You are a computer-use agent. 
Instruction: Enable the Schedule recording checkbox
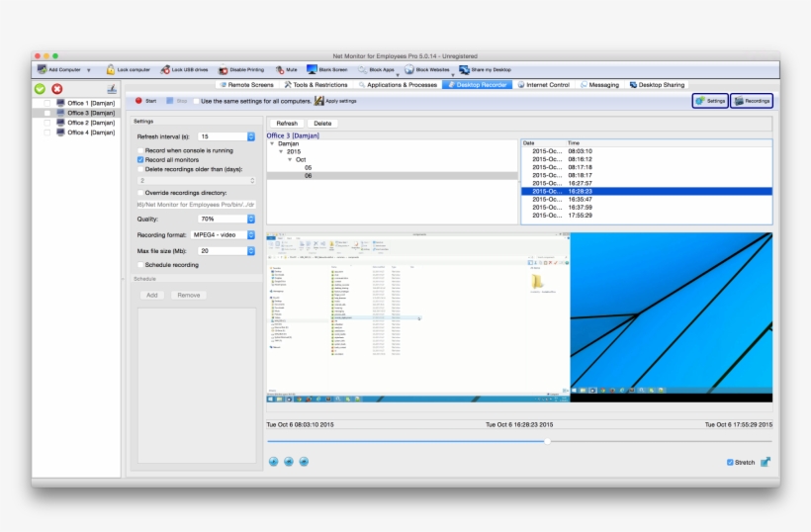click(x=140, y=265)
